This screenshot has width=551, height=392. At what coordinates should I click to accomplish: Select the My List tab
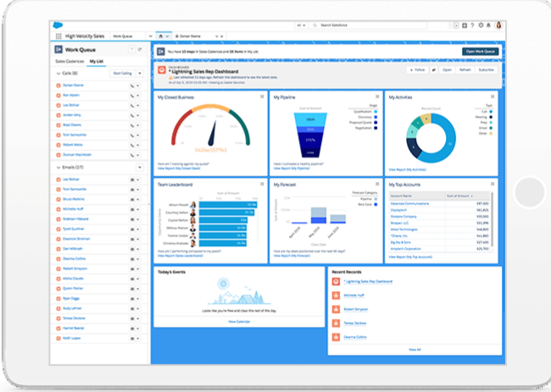point(97,62)
